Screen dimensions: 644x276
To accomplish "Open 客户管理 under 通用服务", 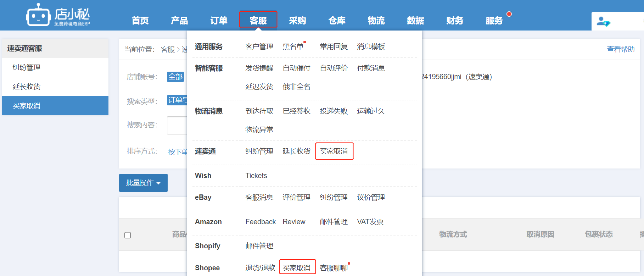I will click(x=259, y=46).
